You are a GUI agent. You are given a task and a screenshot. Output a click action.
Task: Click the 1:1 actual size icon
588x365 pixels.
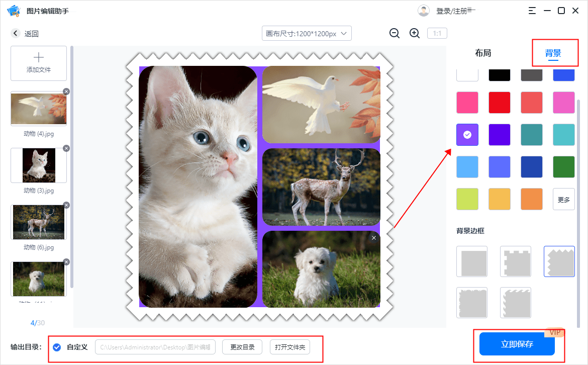(437, 33)
